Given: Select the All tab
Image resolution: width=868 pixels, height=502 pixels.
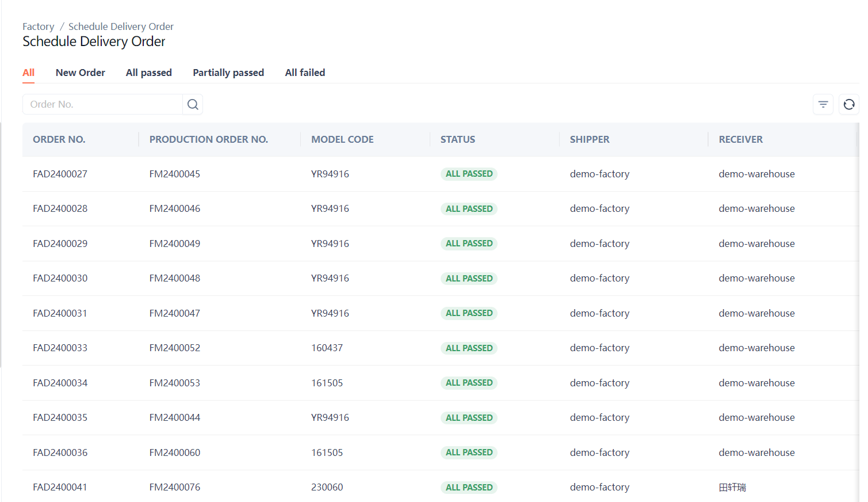Looking at the screenshot, I should click(28, 73).
